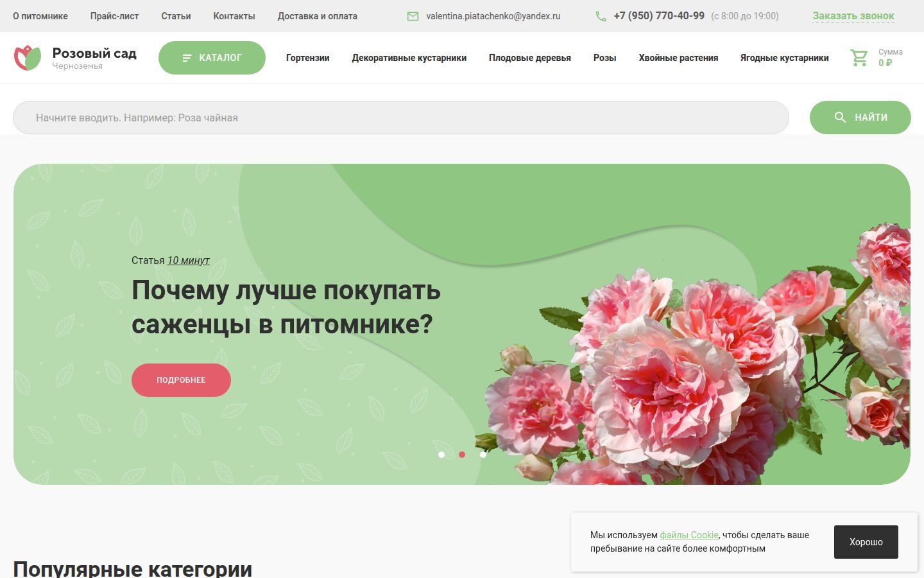Click the 10 минут reading time text

pos(189,260)
